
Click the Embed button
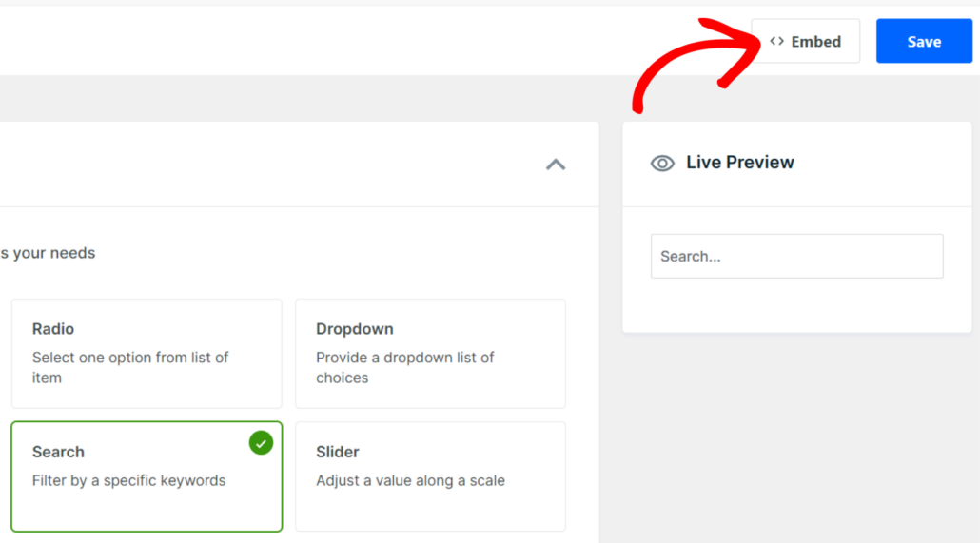[x=805, y=42]
